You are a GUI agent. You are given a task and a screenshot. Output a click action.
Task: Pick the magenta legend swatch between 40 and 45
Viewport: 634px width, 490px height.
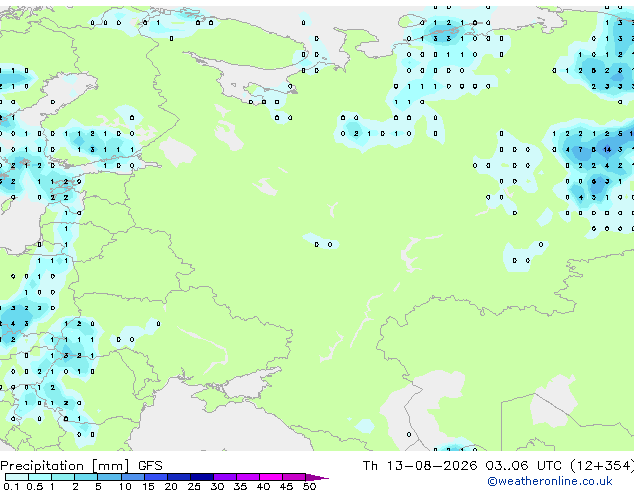(271, 477)
